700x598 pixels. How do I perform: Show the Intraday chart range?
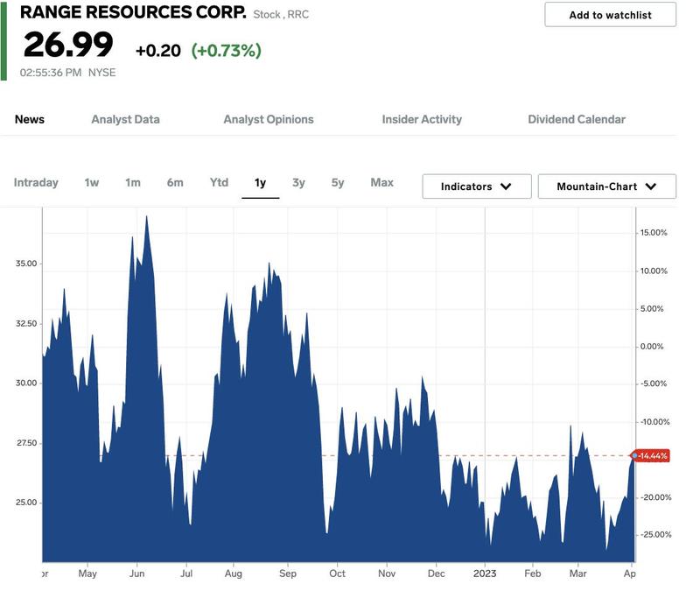click(36, 182)
